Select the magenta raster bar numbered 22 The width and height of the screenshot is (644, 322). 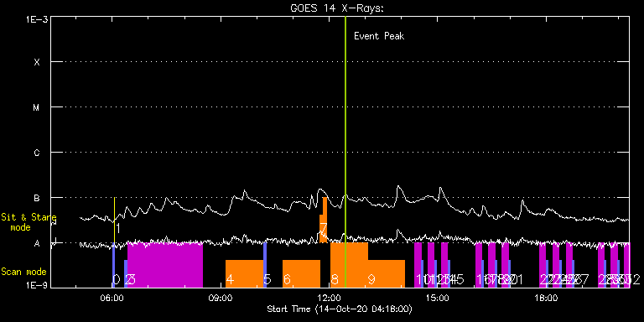tap(543, 265)
